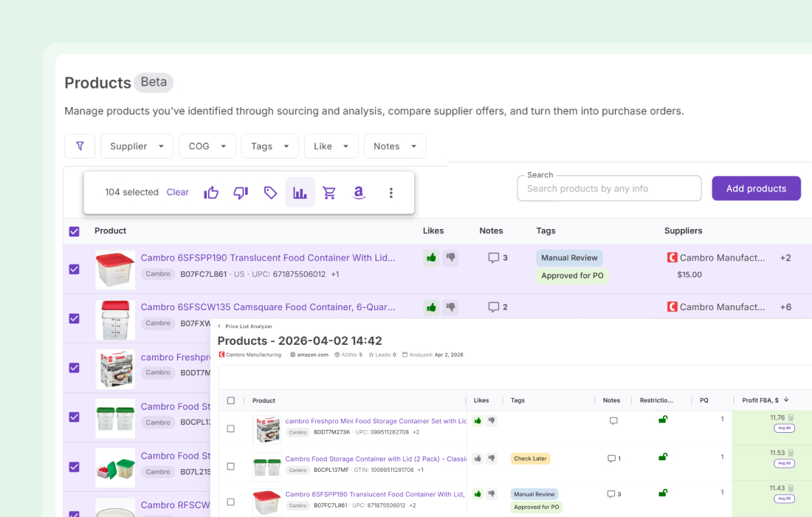
Task: Open the Price List Analyzer chart icon
Action: [300, 192]
